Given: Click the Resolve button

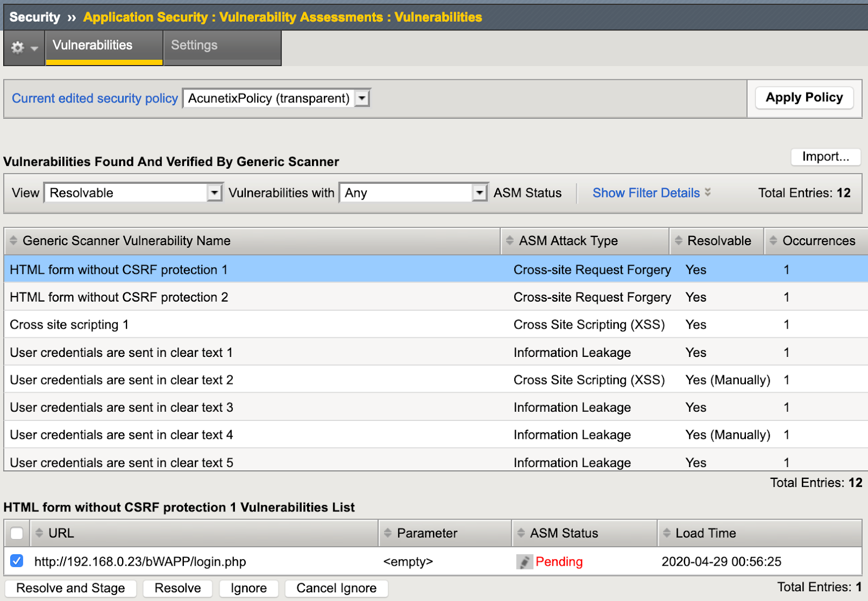Looking at the screenshot, I should [x=177, y=588].
